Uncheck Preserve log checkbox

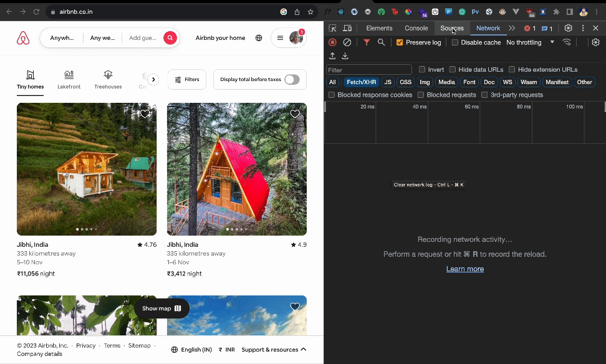(400, 42)
